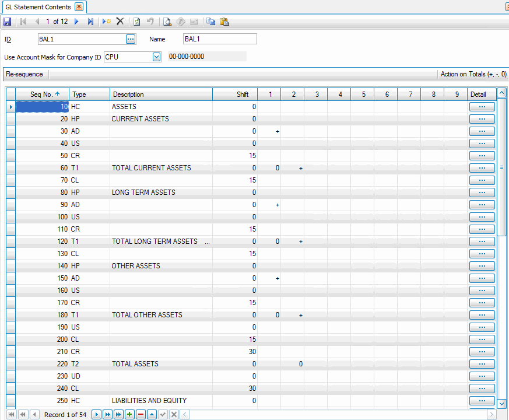The height and width of the screenshot is (420, 509).
Task: Open print preview magnifier icon
Action: pyautogui.click(x=167, y=22)
